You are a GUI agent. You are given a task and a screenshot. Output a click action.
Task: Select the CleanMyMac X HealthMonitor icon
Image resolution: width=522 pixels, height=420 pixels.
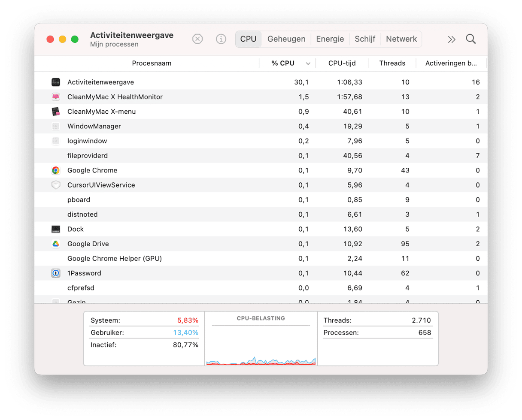(x=55, y=97)
